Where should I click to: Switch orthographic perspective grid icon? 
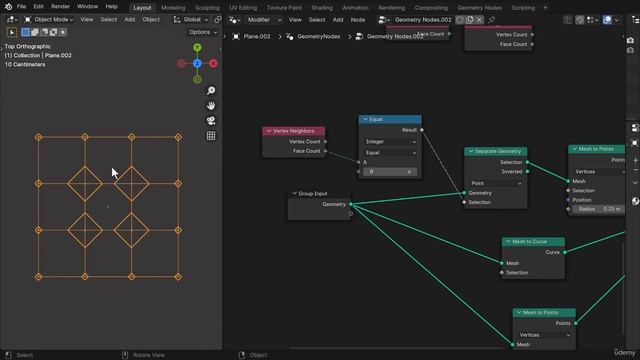[211, 136]
